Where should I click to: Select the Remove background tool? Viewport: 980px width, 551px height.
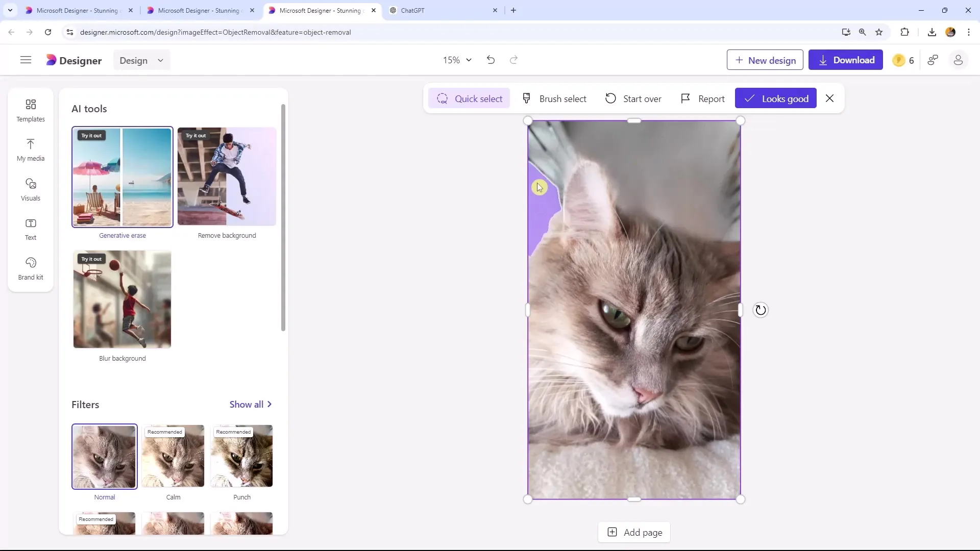point(227,176)
